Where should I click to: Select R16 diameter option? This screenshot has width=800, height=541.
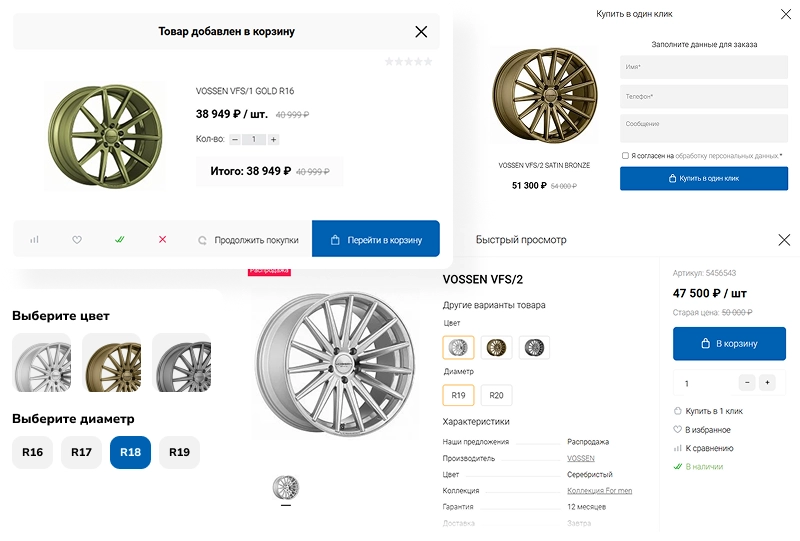pyautogui.click(x=32, y=452)
